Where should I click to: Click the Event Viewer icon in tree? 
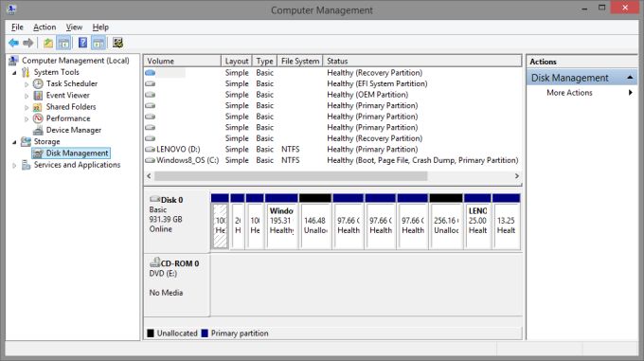(x=38, y=96)
